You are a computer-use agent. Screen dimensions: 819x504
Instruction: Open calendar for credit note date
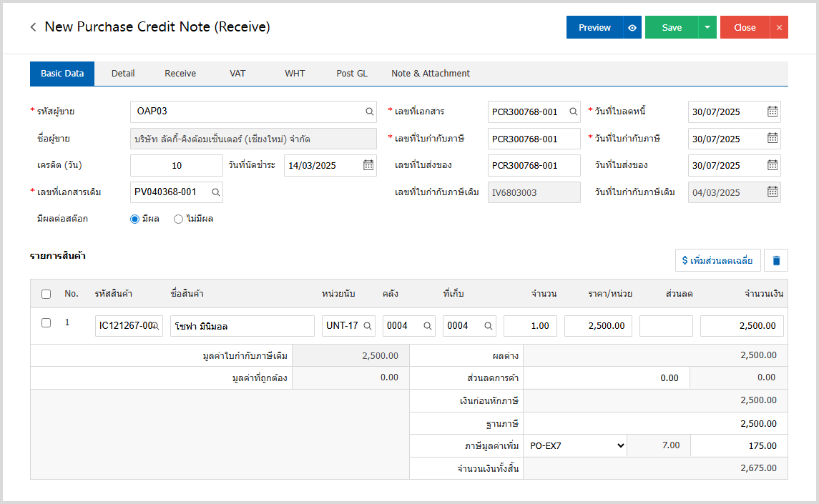point(773,112)
